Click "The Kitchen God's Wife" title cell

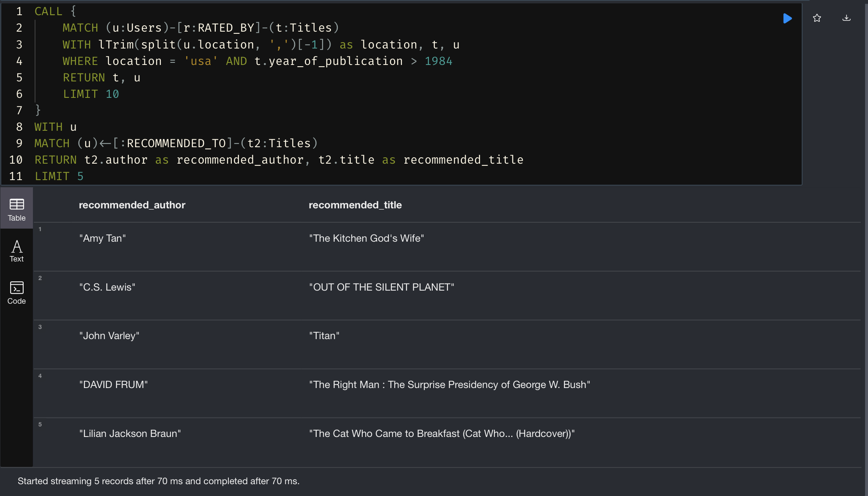(366, 238)
